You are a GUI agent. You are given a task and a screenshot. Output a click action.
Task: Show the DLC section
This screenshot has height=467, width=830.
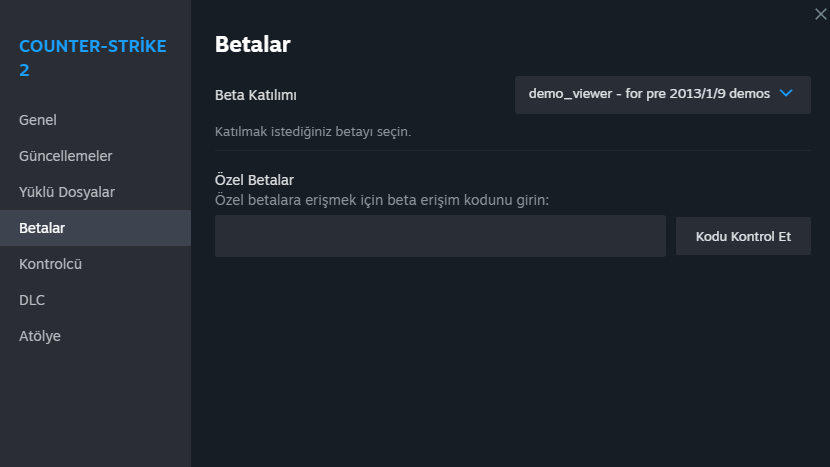32,300
